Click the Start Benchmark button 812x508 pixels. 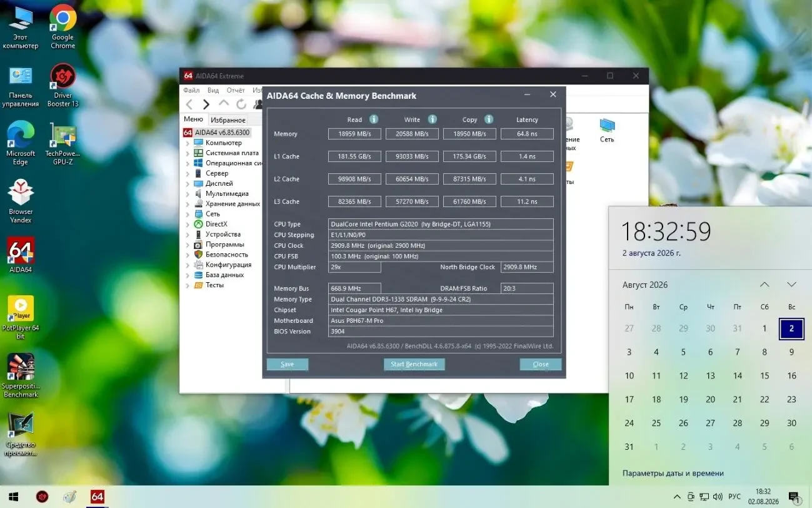(414, 364)
